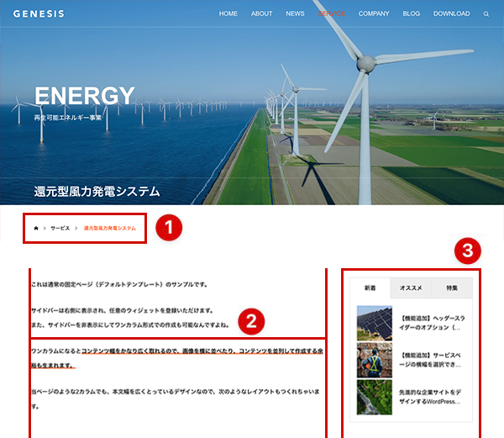Open the ヘッダースライダーのオプション article title

432,324
